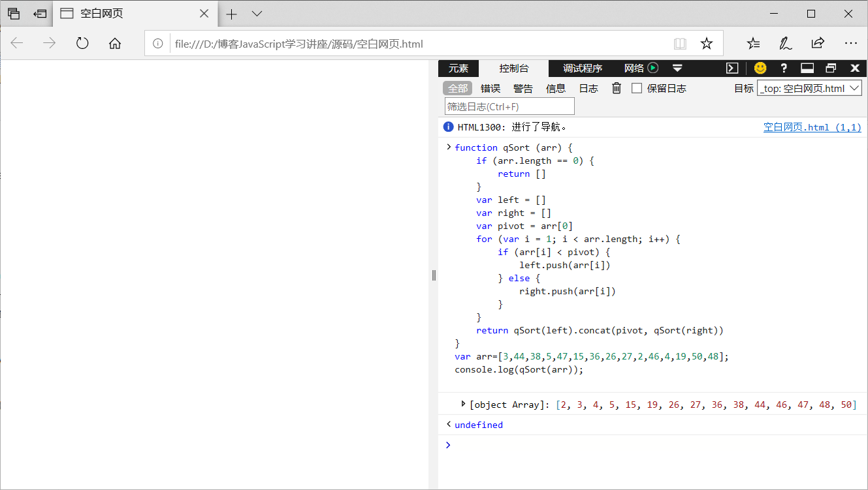Viewport: 868px width, 490px height.
Task: Share this page
Action: (x=818, y=44)
